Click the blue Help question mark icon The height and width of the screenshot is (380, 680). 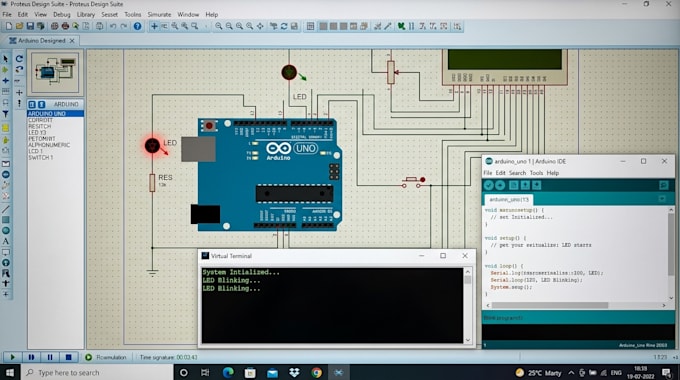(x=137, y=26)
